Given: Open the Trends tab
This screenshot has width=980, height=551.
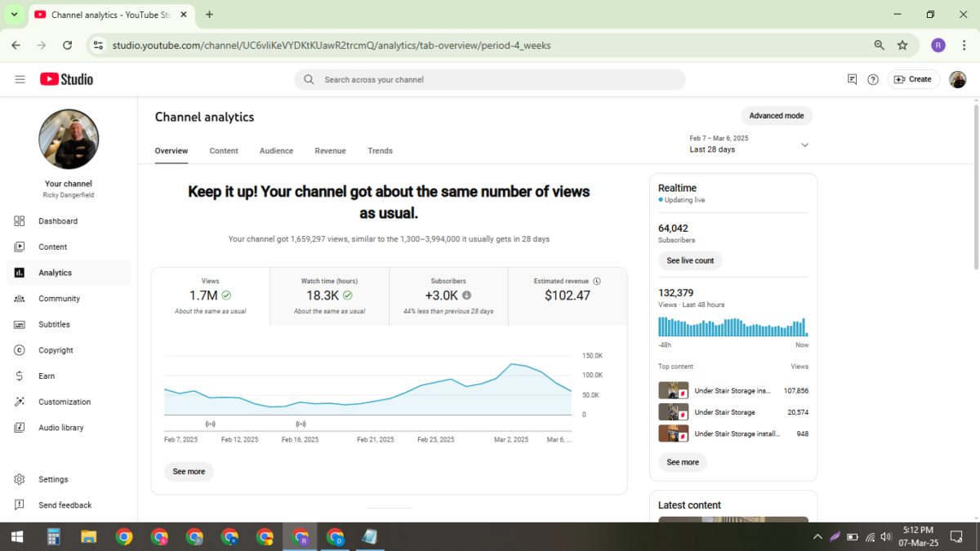Looking at the screenshot, I should pos(381,151).
